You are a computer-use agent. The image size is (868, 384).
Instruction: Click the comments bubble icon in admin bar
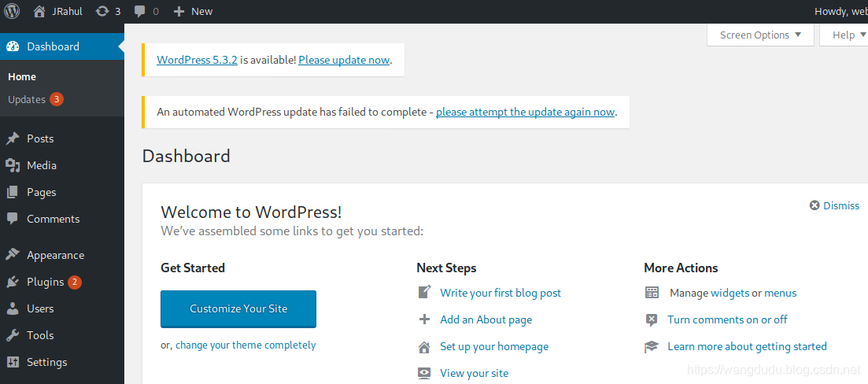[141, 12]
